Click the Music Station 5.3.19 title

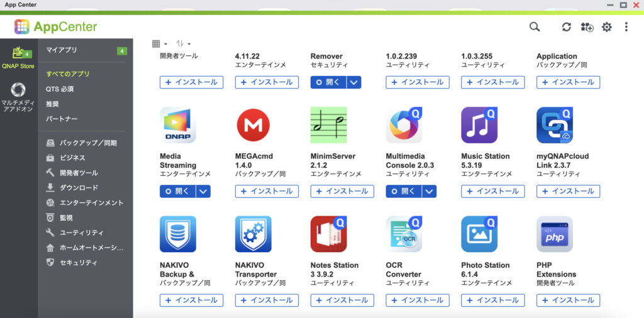tap(486, 161)
